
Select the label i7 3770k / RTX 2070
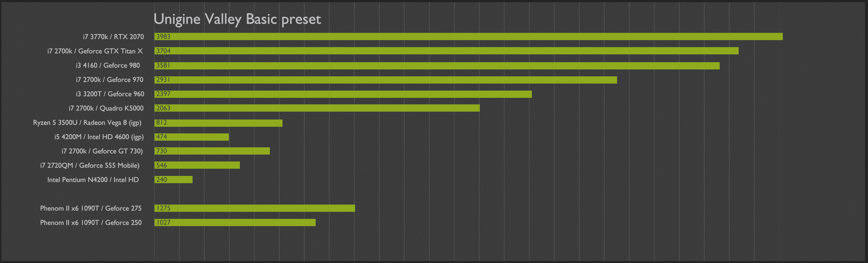pos(114,37)
